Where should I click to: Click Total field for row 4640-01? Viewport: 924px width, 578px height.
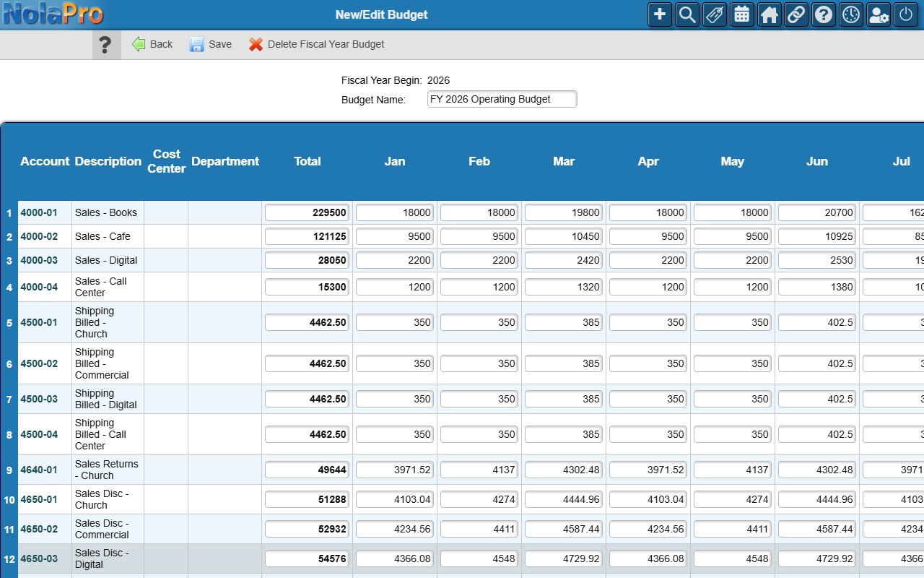[308, 470]
